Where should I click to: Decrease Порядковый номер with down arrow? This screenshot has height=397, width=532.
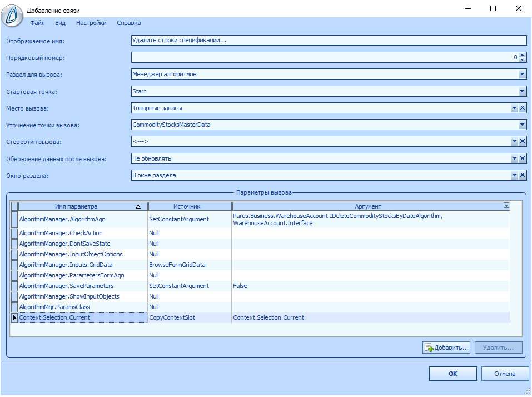[522, 60]
